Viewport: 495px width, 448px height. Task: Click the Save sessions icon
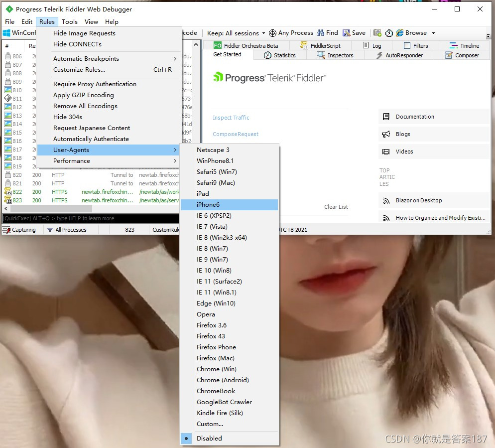coord(346,33)
